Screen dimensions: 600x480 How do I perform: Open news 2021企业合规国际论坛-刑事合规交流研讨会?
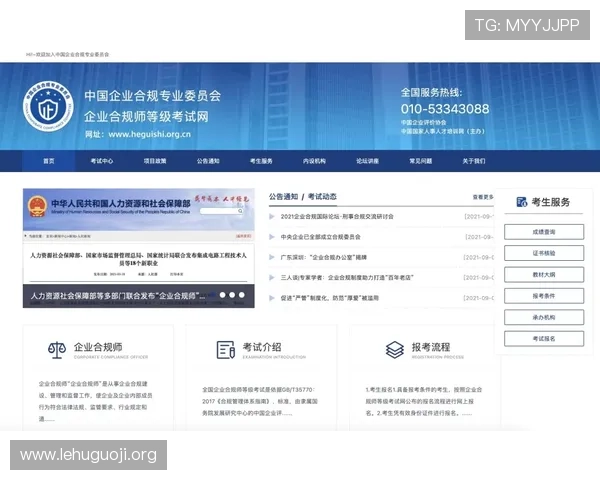tap(337, 217)
